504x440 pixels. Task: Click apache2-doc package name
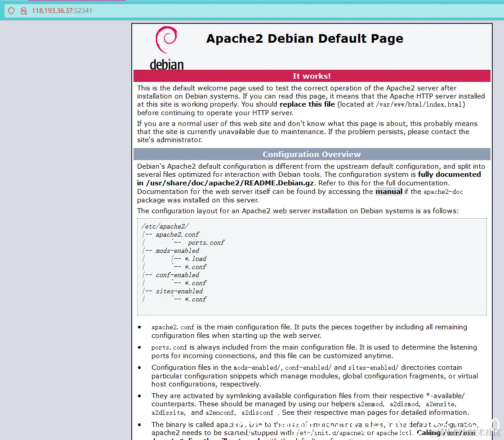[443, 192]
